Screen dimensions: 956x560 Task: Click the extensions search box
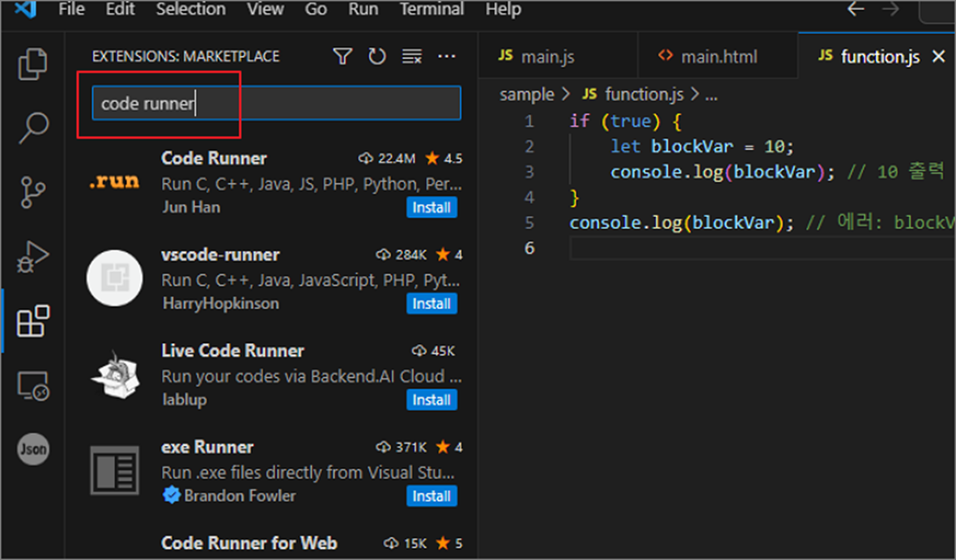click(x=276, y=103)
